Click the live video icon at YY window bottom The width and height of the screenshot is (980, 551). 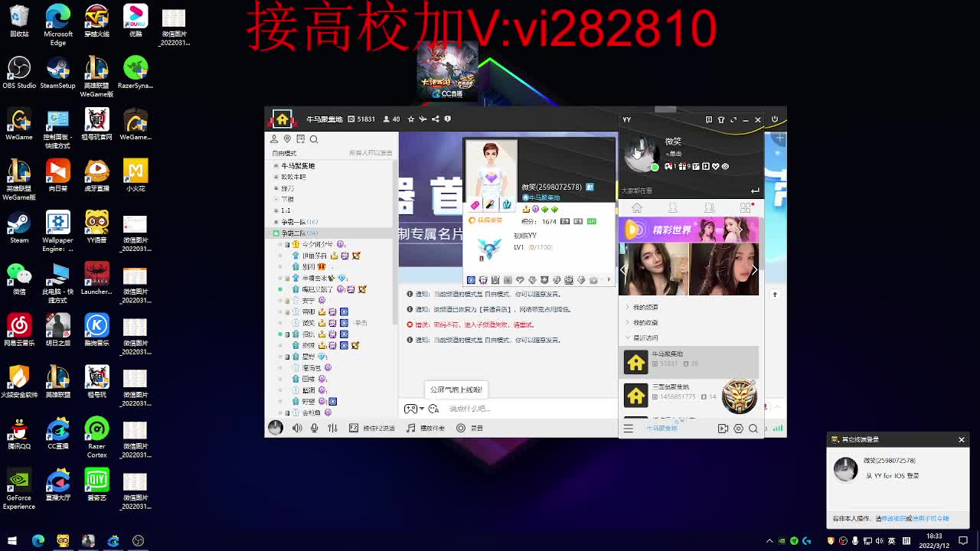[x=723, y=429]
